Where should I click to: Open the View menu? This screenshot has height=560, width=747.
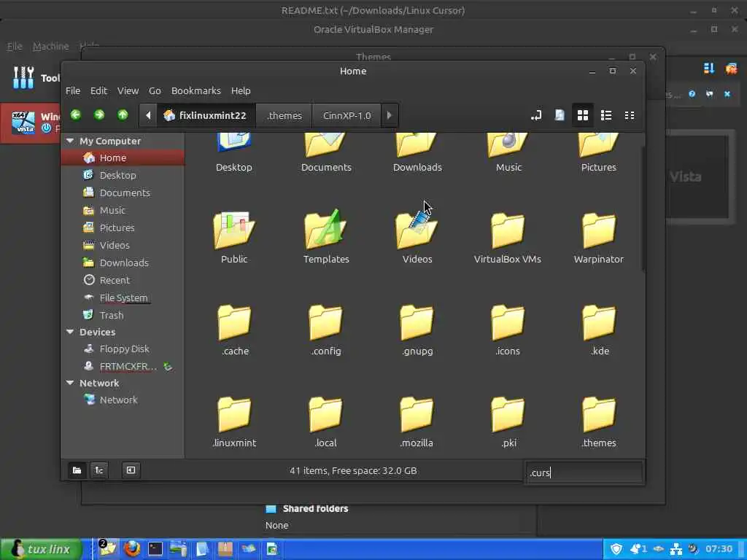[128, 90]
